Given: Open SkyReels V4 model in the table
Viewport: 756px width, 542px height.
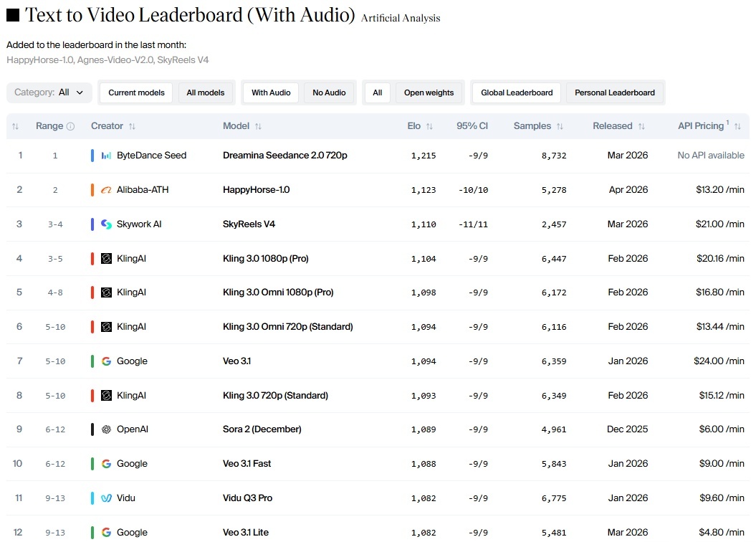Looking at the screenshot, I should tap(249, 224).
